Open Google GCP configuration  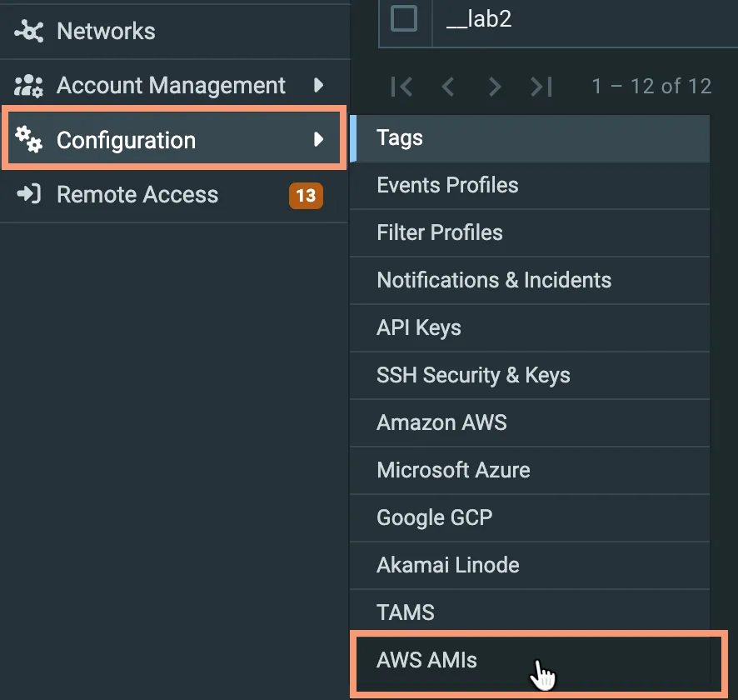point(530,518)
